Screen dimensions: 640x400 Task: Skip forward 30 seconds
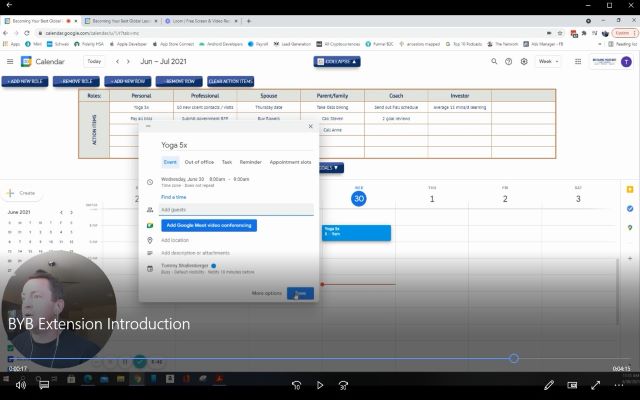coord(344,385)
